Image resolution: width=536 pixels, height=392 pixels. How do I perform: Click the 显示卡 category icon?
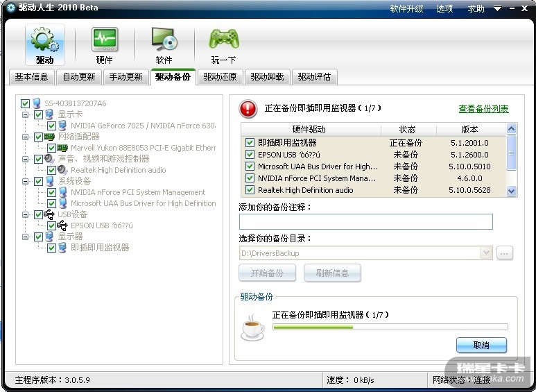pyautogui.click(x=49, y=114)
